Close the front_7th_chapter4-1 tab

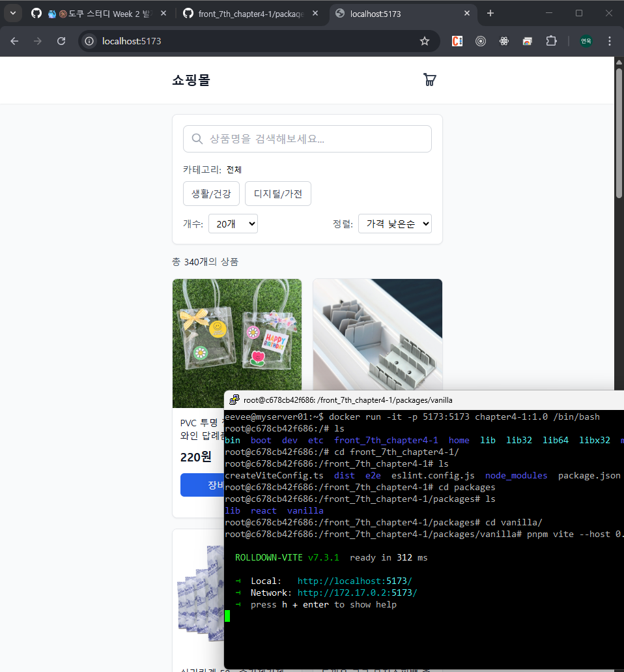pyautogui.click(x=315, y=13)
